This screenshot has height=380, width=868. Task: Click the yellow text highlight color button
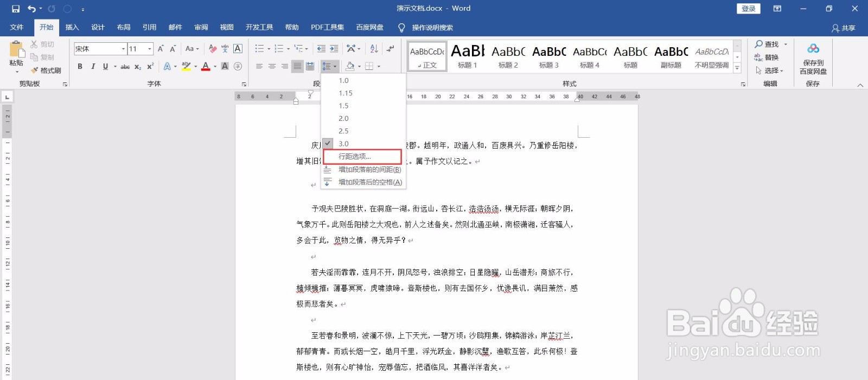click(x=186, y=66)
